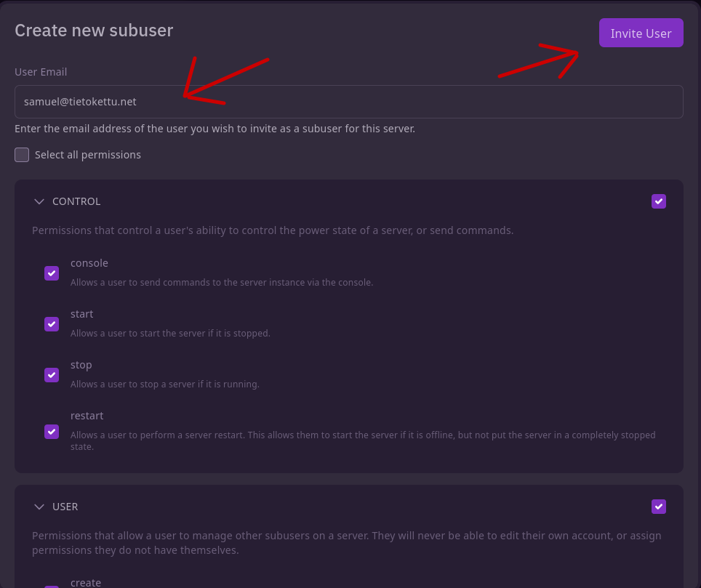The height and width of the screenshot is (588, 701).
Task: Click the 'Select all permissions' label text
Action: [x=88, y=155]
